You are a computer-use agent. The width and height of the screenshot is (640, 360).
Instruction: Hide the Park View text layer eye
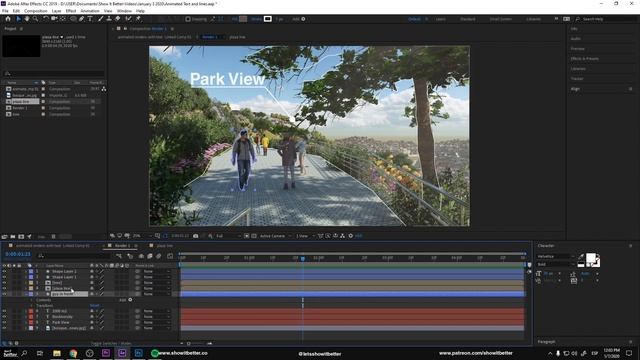pos(4,322)
